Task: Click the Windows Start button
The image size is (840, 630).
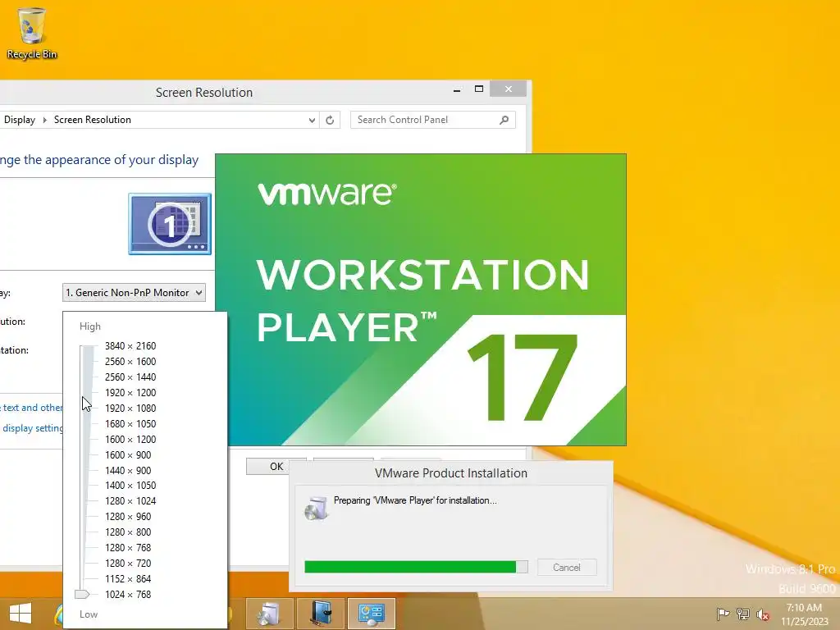Action: click(21, 614)
